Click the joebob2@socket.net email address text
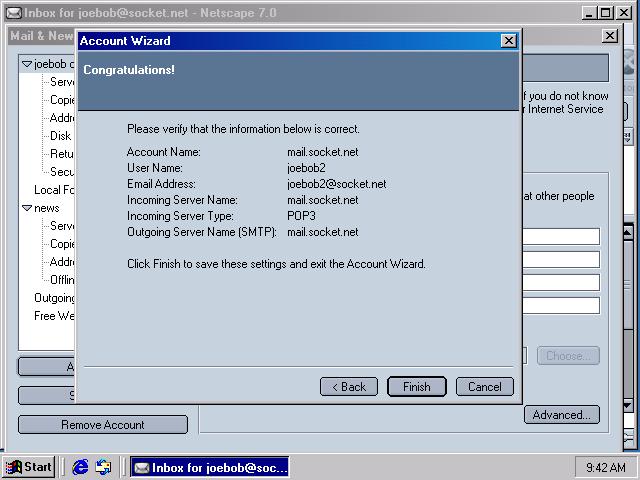 336,184
